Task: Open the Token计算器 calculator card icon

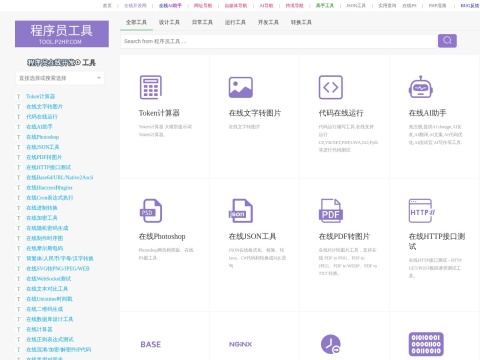Action: pos(151,87)
